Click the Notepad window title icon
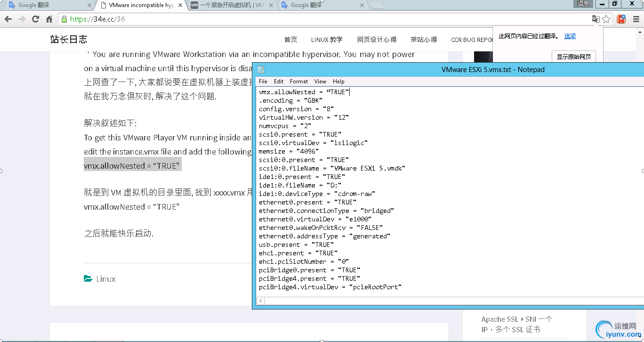Screen dimensions: 644x342 (261, 69)
